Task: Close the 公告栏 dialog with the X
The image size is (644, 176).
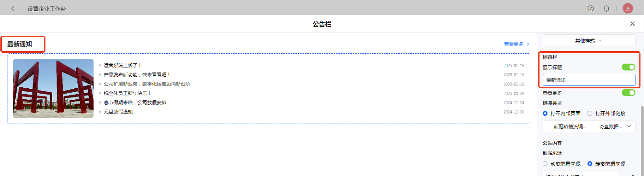Action: 632,24
